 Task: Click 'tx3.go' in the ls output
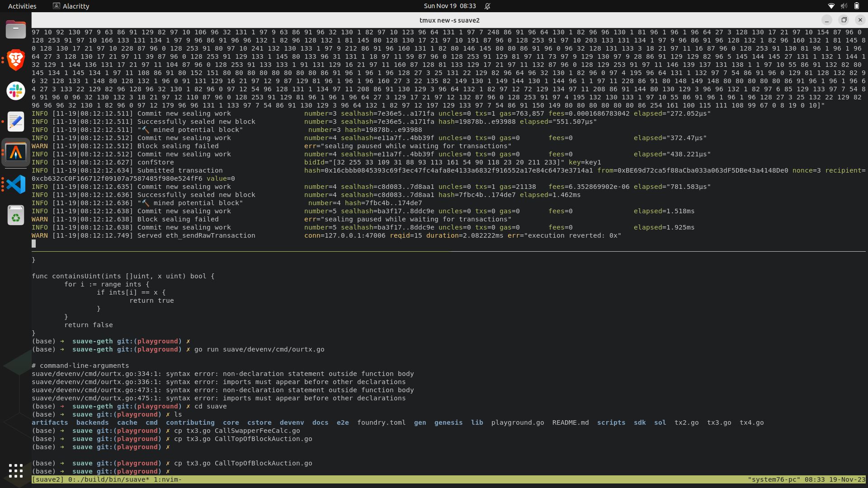719,422
